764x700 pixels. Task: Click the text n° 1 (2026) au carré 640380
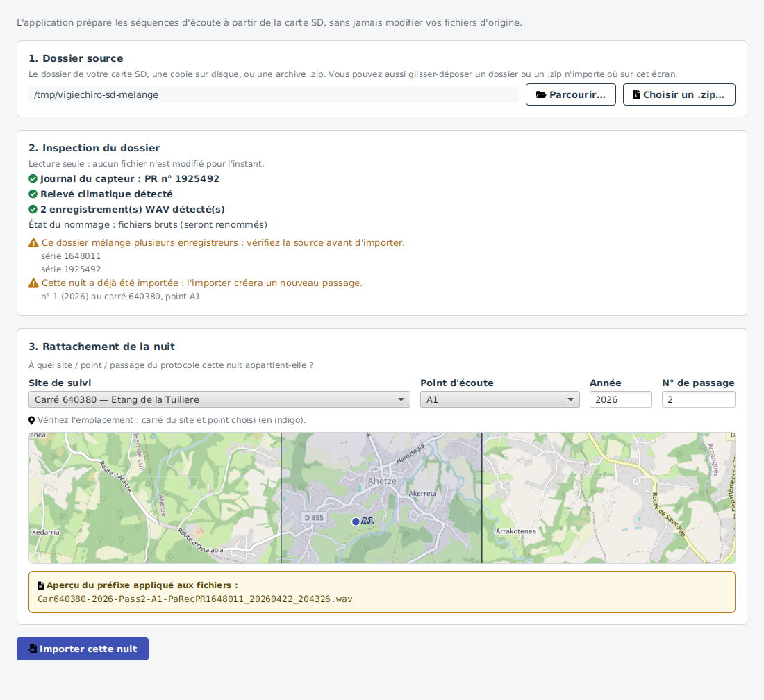click(120, 296)
